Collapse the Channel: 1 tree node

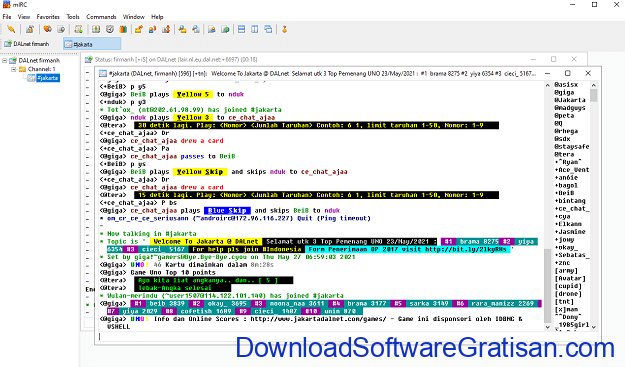[x=14, y=69]
